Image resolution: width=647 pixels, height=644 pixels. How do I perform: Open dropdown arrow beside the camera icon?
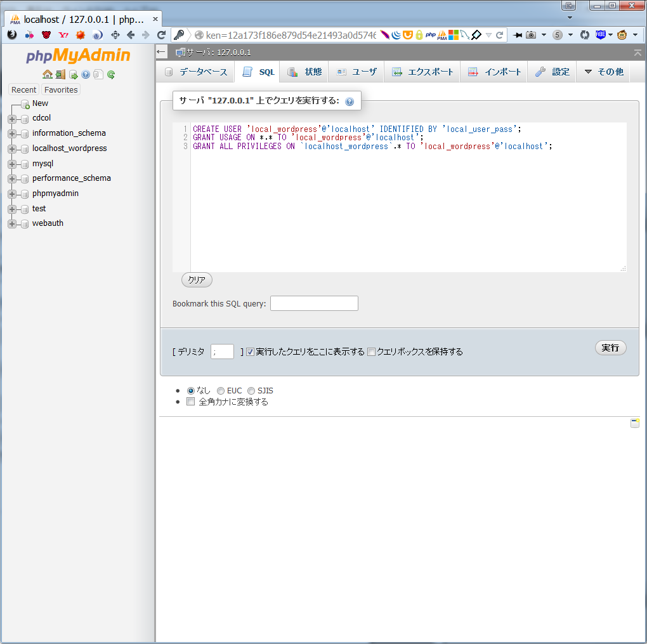coord(544,35)
